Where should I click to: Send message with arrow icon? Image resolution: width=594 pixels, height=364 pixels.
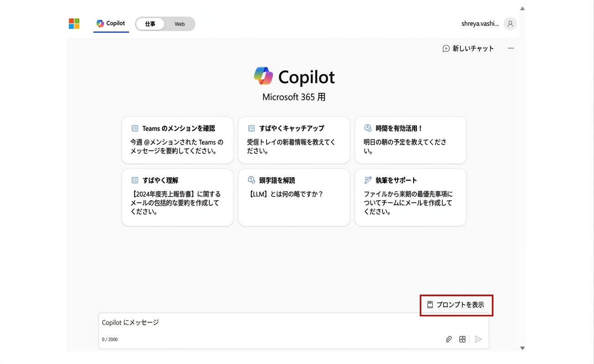(x=478, y=339)
